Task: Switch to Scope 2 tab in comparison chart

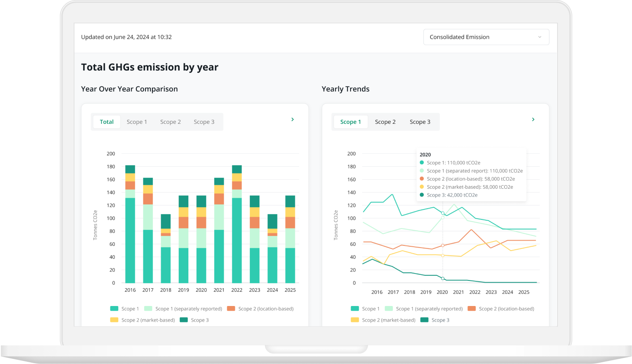Action: pos(171,122)
